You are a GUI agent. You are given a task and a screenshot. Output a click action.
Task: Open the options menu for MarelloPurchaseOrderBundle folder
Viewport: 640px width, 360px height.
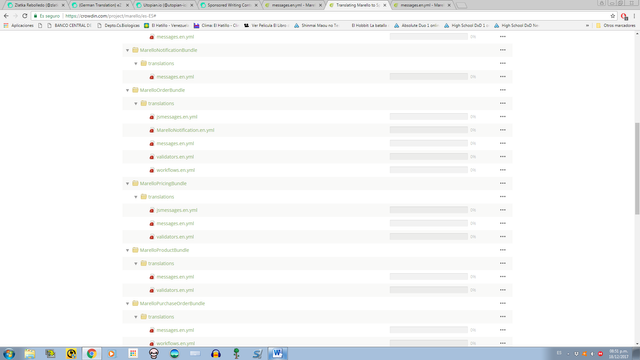[x=502, y=303]
